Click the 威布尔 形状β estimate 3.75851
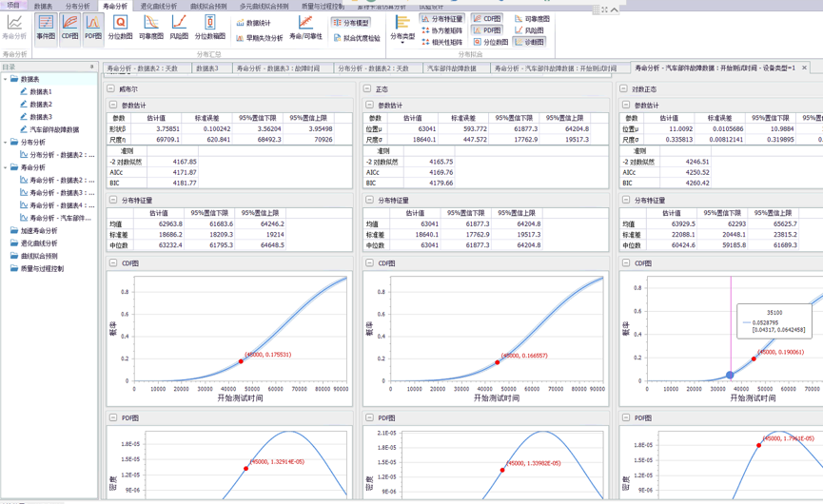The width and height of the screenshot is (823, 504). pyautogui.click(x=167, y=128)
